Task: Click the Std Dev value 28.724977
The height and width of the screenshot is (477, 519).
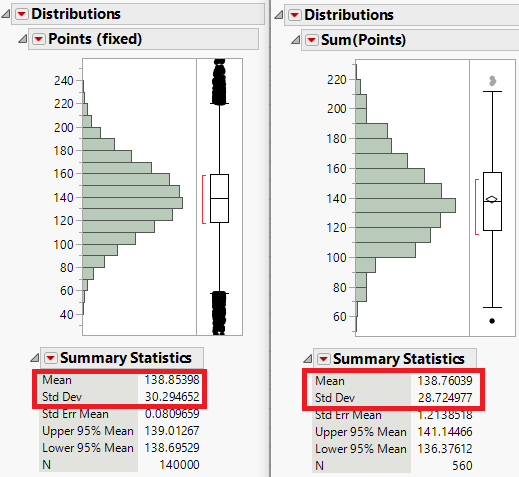Action: 445,398
